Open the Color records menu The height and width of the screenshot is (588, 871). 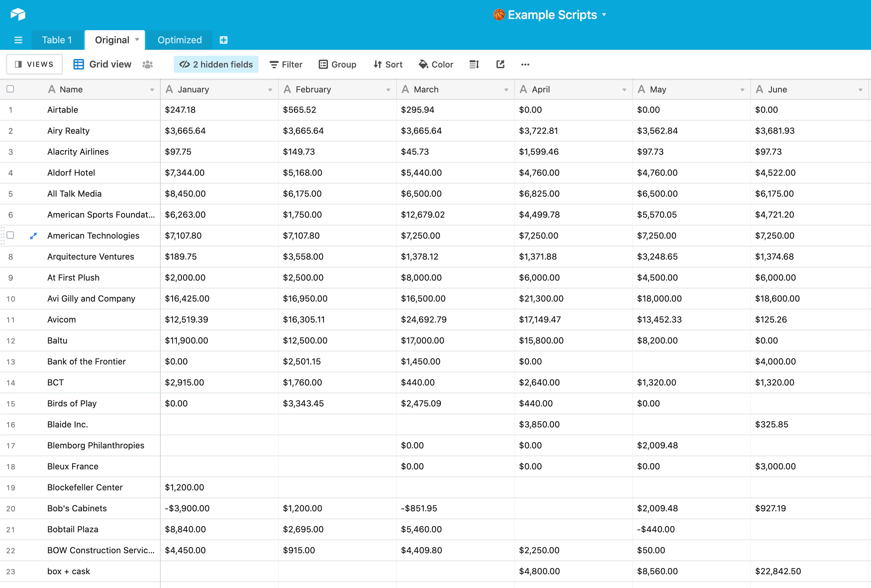(x=436, y=65)
